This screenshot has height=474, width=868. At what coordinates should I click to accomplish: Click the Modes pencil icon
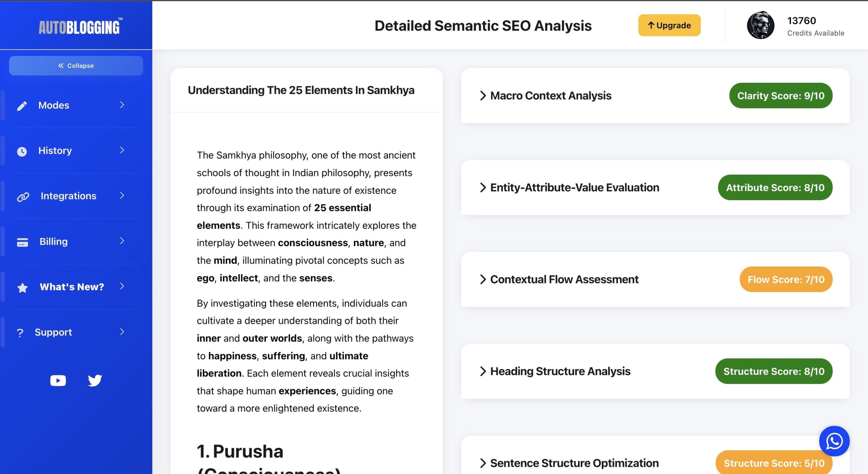tap(22, 106)
